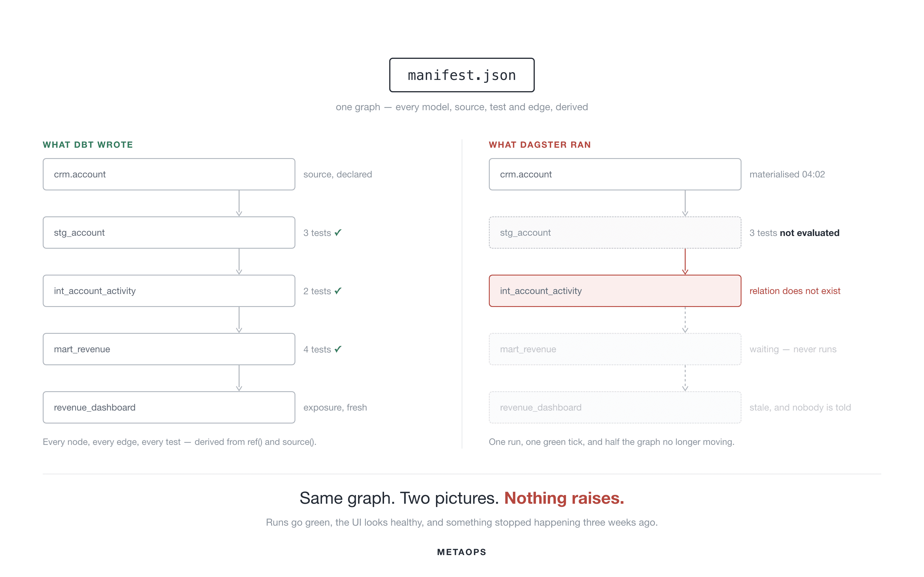The image size is (924, 577).
Task: Click the 'not evaluated' bold label
Action: coord(809,233)
